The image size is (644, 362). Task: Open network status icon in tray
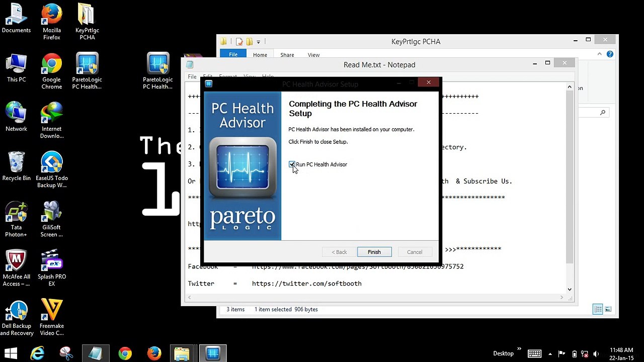point(585,353)
